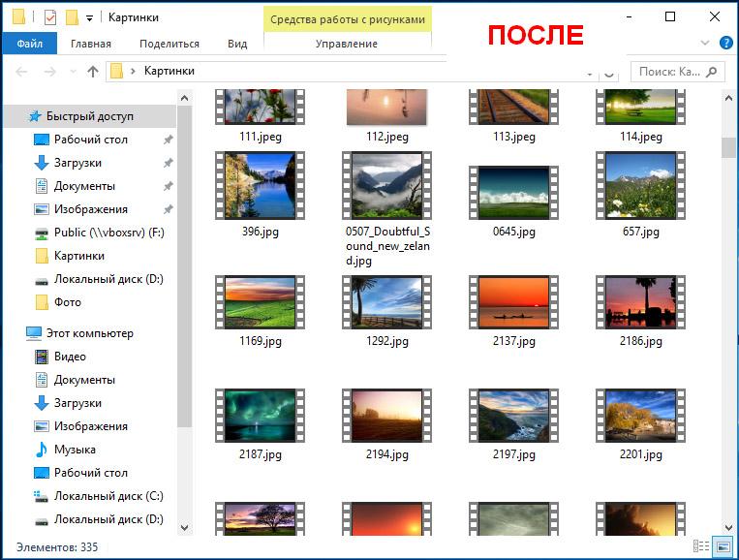The width and height of the screenshot is (739, 560).
Task: Switch to the Вид tab
Action: 237,44
